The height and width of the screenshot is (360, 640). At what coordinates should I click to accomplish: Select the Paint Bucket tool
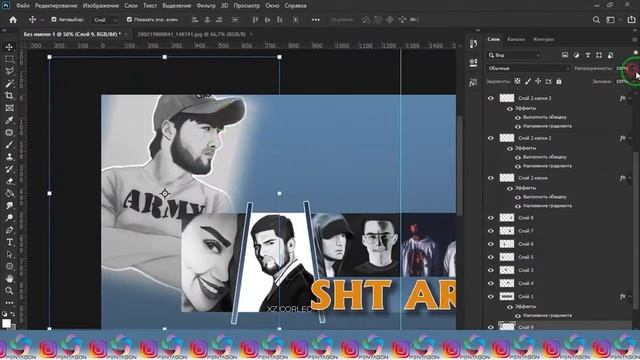coord(9,193)
